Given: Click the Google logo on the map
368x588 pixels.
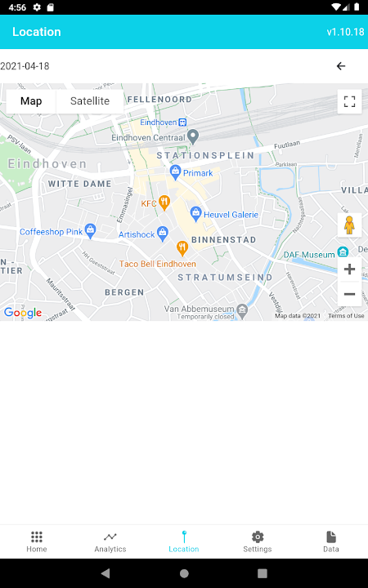Looking at the screenshot, I should (x=23, y=312).
